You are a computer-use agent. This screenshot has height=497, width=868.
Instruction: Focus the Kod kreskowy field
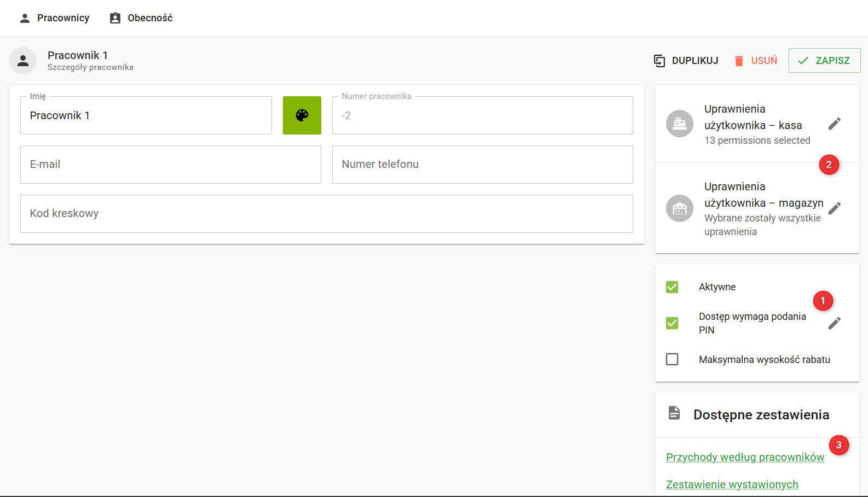coord(326,214)
